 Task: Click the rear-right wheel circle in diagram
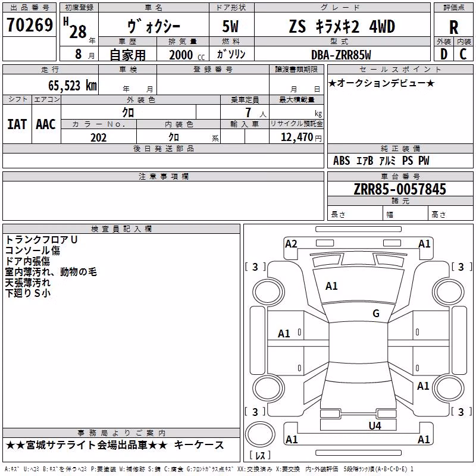click(x=449, y=388)
